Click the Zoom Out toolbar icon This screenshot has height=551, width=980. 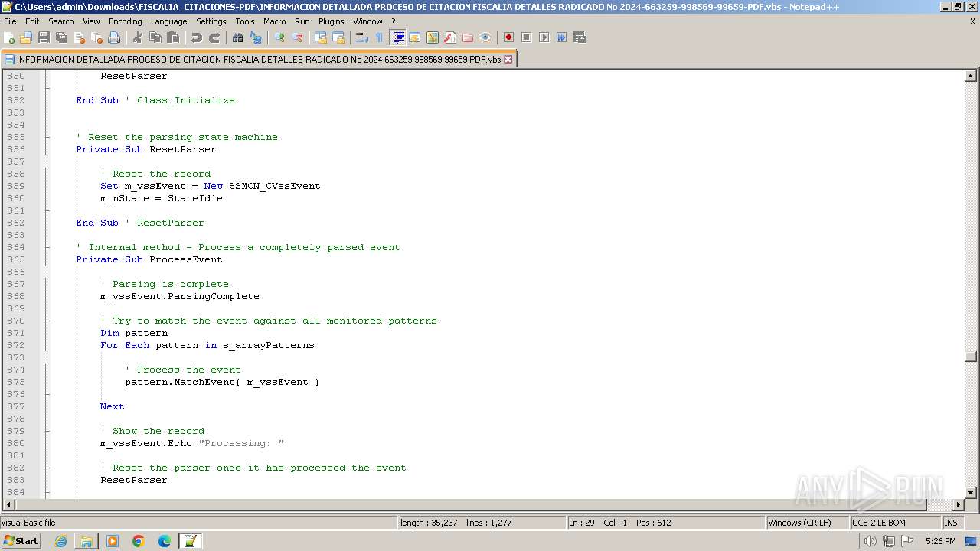click(x=297, y=37)
